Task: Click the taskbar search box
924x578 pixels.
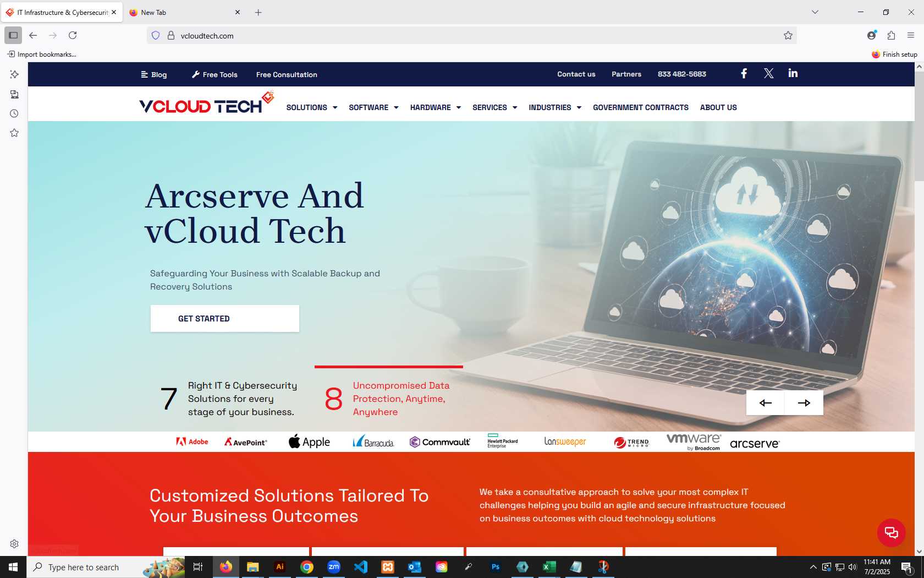Action: click(106, 567)
